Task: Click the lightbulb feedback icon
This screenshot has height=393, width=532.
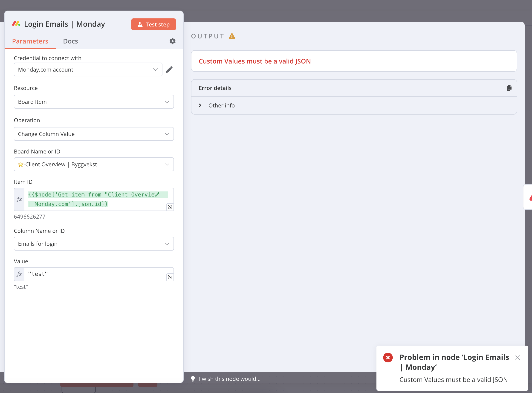Action: coord(193,379)
